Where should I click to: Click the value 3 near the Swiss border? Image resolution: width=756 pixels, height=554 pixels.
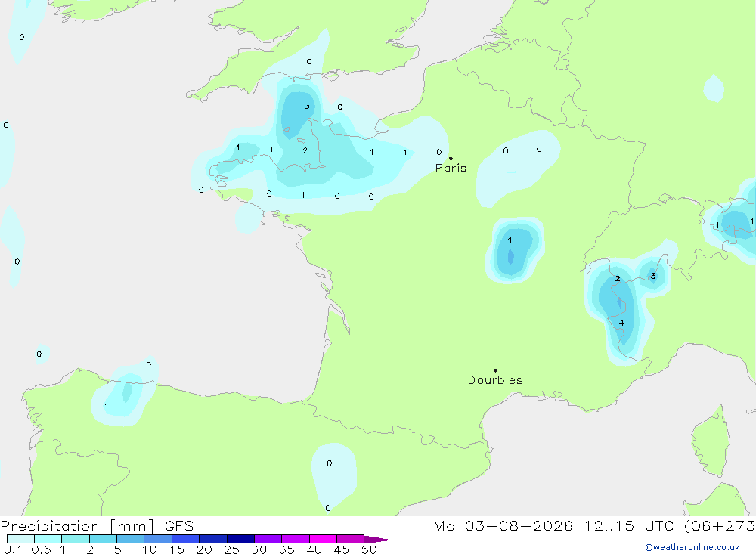(653, 276)
